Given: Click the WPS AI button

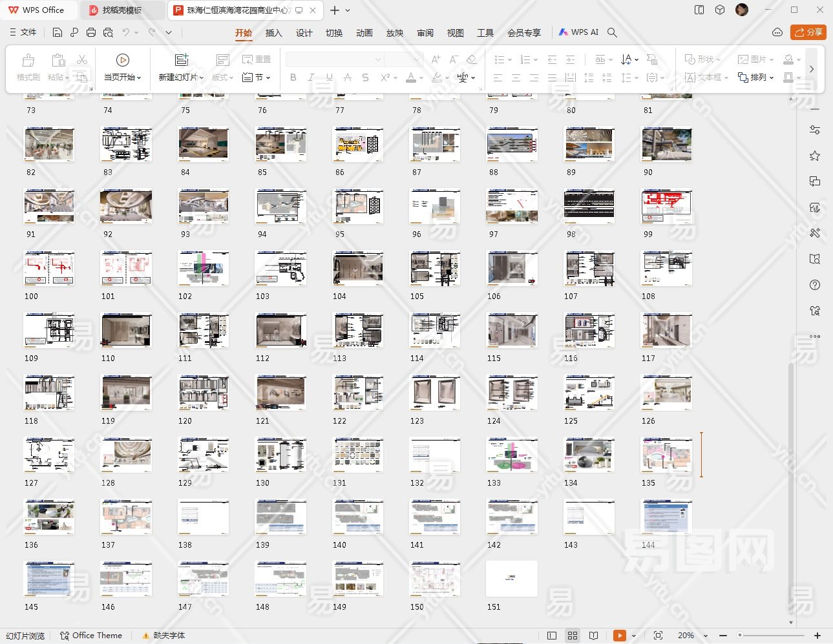Looking at the screenshot, I should coord(578,32).
